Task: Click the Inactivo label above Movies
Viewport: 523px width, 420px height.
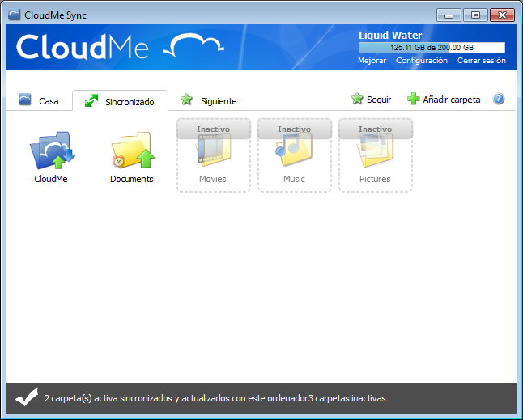Action: click(x=214, y=129)
